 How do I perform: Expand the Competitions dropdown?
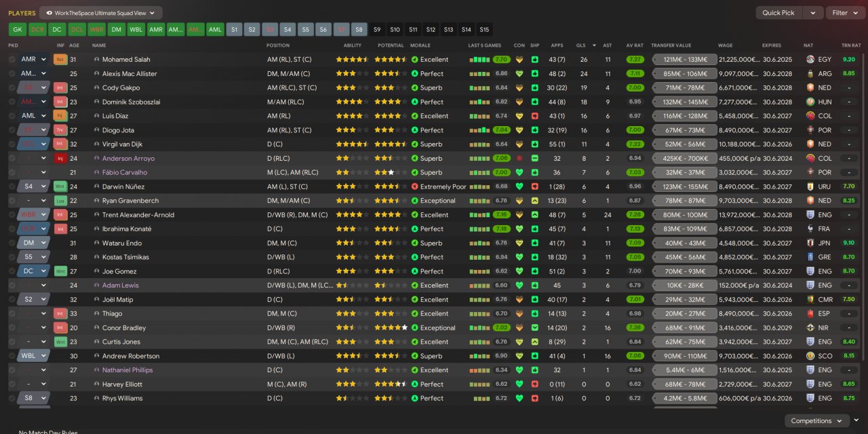[816, 421]
